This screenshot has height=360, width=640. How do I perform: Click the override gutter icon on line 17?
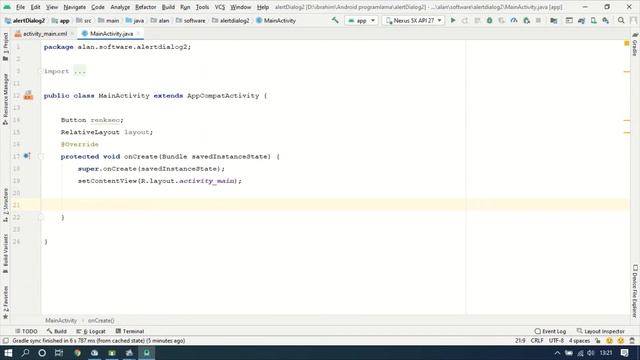tap(27, 156)
